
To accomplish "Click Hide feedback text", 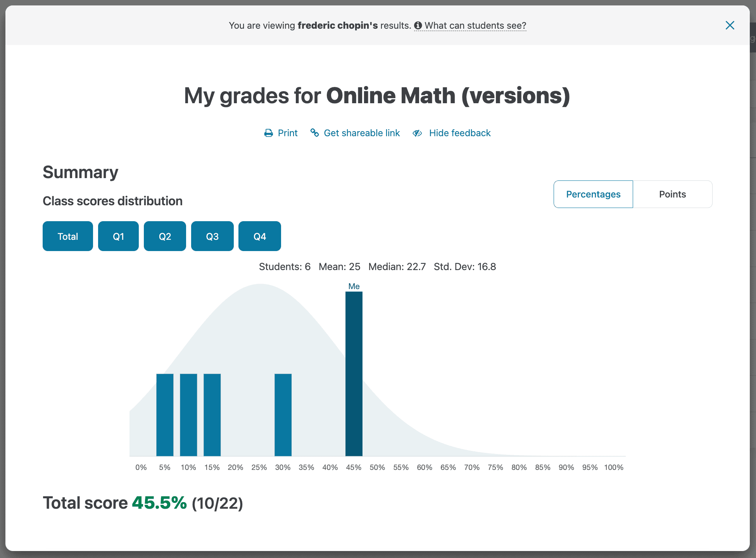I will 460,133.
